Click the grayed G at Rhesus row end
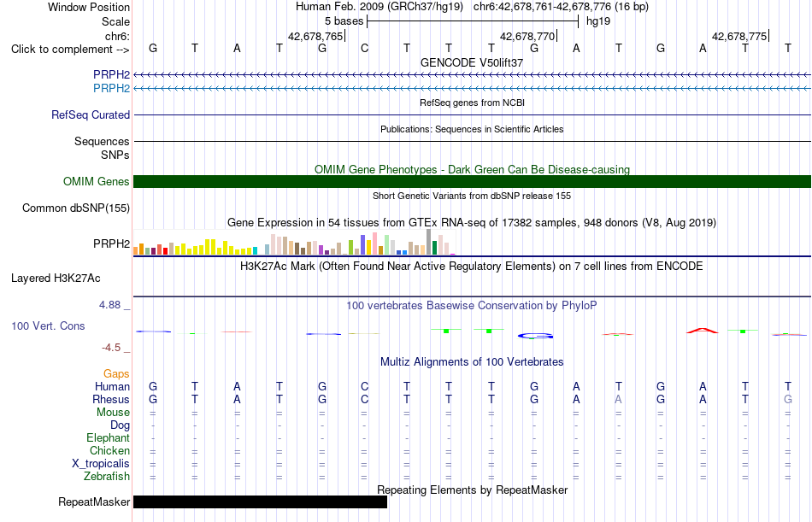This screenshot has width=812, height=522. 788,400
